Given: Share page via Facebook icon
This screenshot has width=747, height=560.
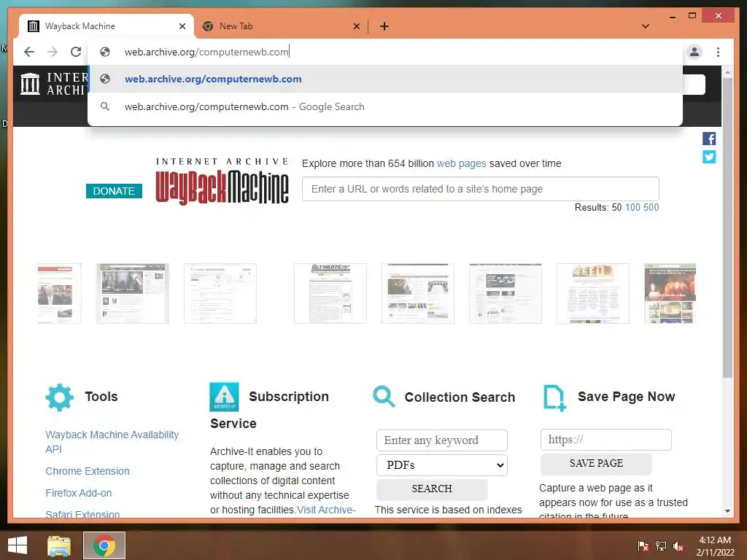Looking at the screenshot, I should click(709, 139).
